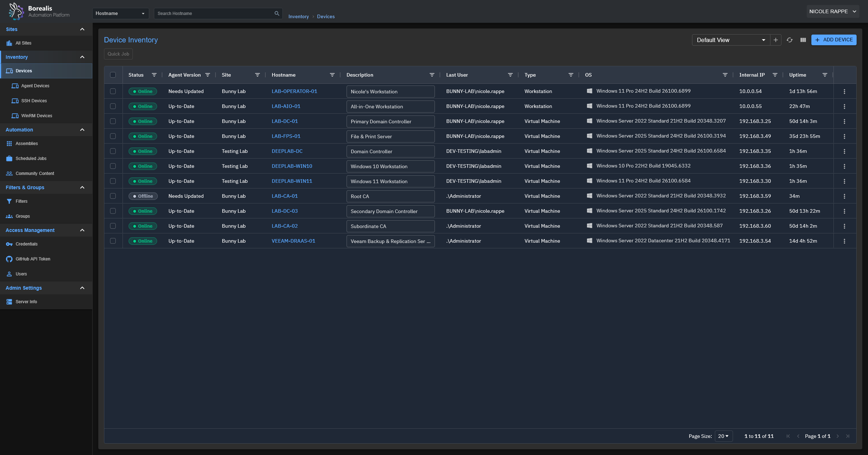
Task: Open the row actions menu for LAB-CA-01
Action: (x=844, y=196)
